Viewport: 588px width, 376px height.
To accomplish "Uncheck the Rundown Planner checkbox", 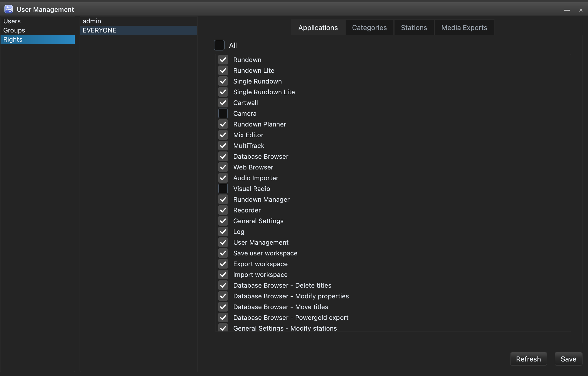I will point(223,124).
